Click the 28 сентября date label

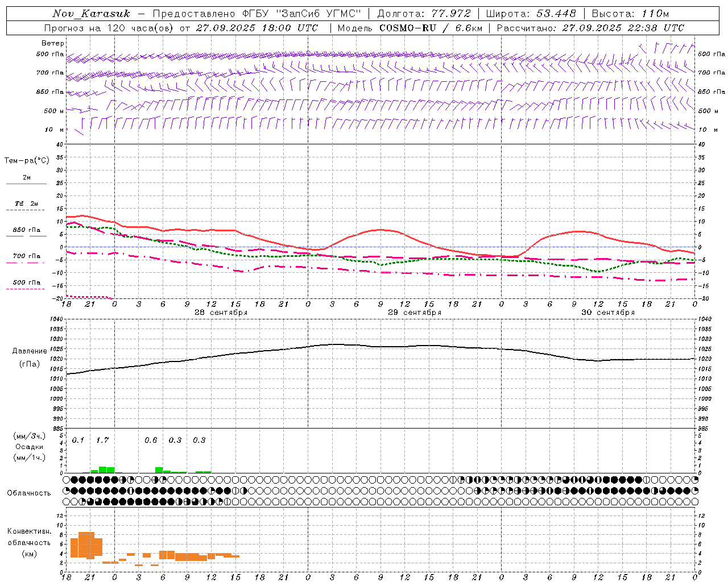pyautogui.click(x=221, y=313)
